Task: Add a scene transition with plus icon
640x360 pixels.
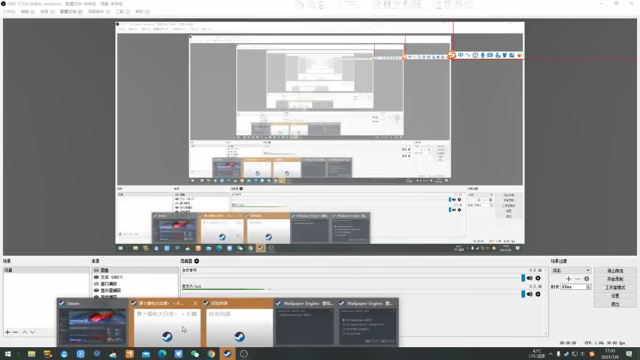Action: coord(568,279)
